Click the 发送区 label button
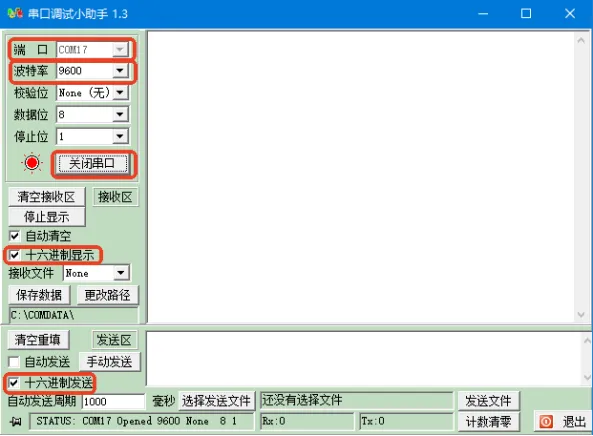593x436 pixels. tap(114, 340)
